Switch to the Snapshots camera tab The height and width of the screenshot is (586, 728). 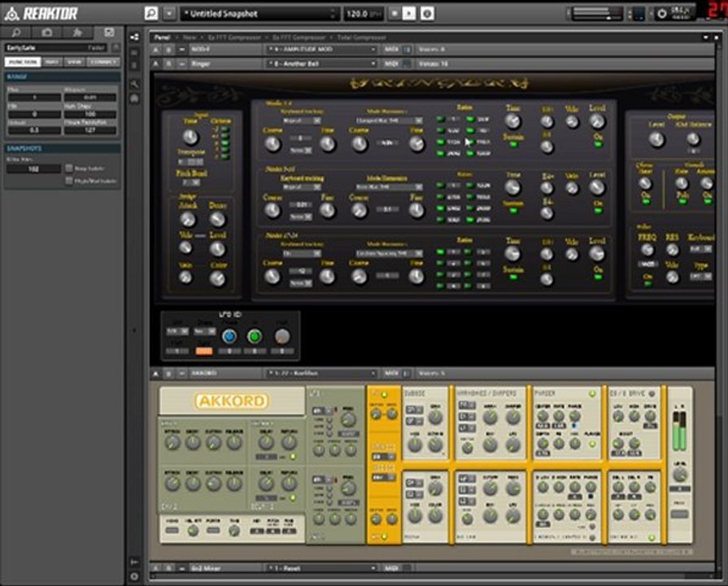point(47,32)
